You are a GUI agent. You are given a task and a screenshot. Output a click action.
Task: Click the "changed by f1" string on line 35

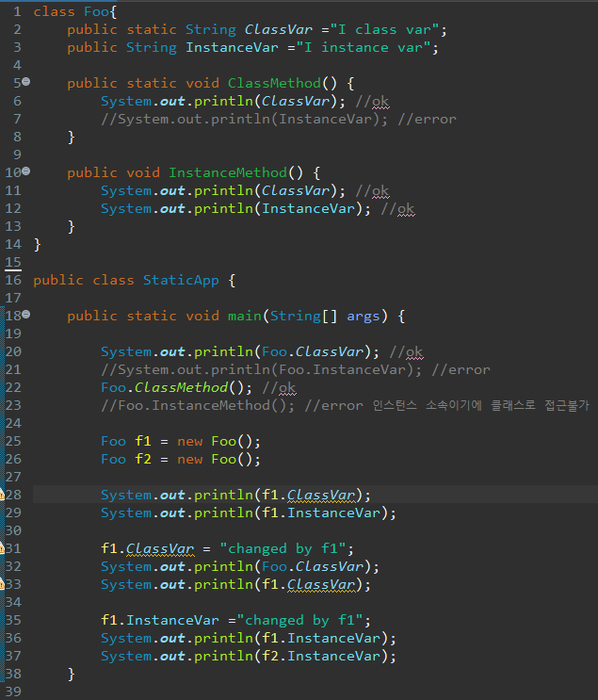pos(299,620)
